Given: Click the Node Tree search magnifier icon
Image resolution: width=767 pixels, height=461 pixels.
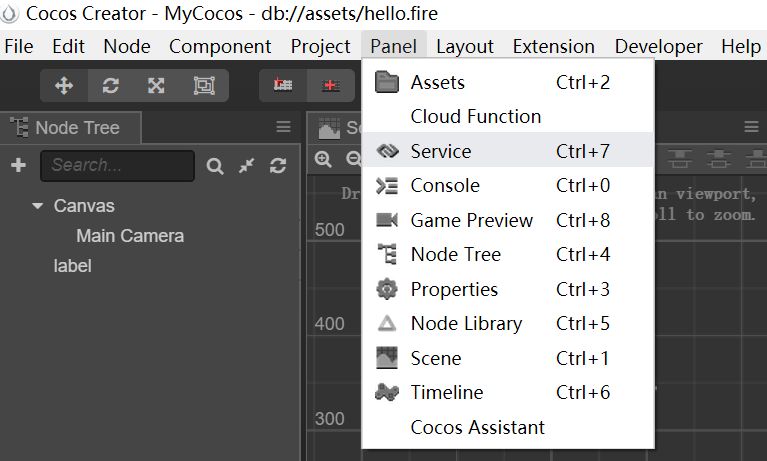Looking at the screenshot, I should [x=215, y=166].
